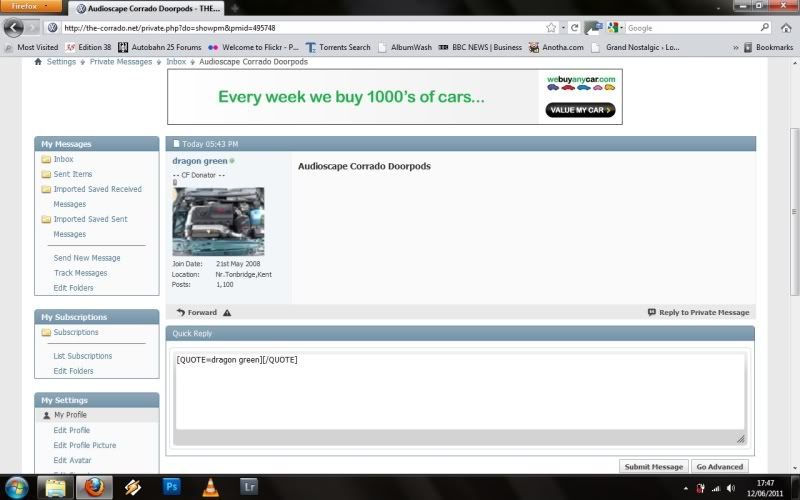This screenshot has height=500, width=800.
Task: Click the reload page icon in address bar
Action: tap(575, 28)
